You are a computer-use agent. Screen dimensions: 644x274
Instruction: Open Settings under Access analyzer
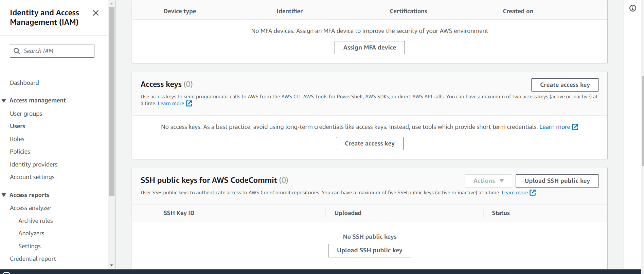coord(30,246)
